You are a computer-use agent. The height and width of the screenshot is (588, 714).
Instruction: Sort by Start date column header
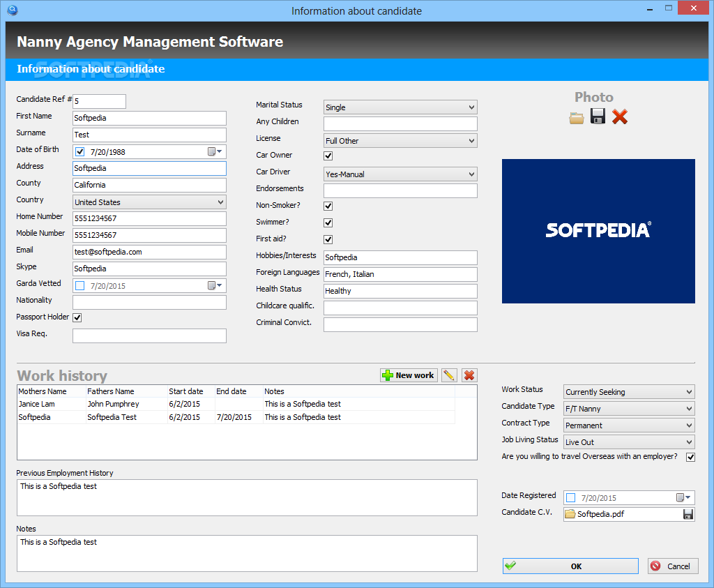coord(191,391)
